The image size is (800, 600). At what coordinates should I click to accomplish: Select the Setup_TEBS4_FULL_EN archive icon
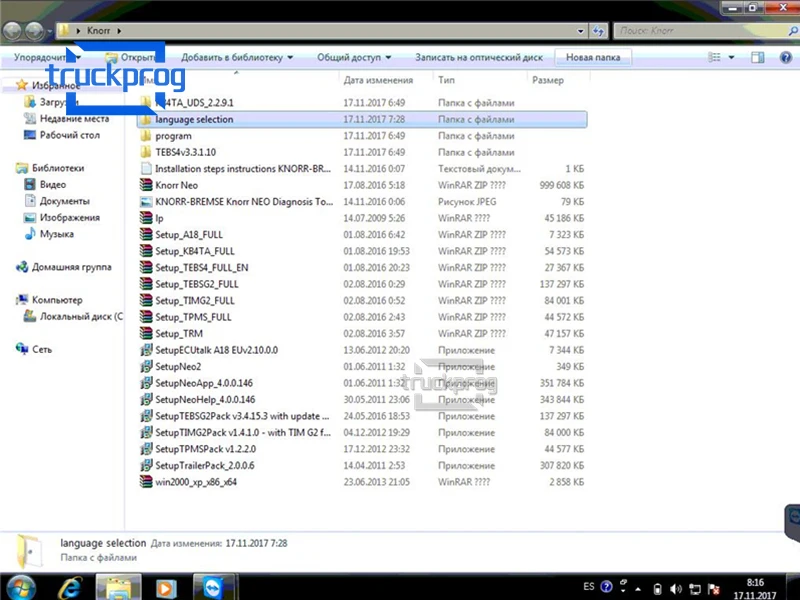146,267
